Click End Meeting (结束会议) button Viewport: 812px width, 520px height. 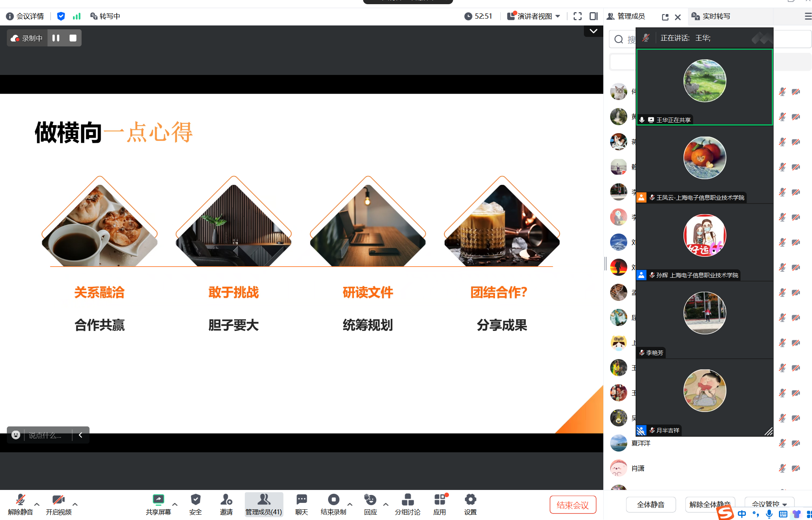573,505
